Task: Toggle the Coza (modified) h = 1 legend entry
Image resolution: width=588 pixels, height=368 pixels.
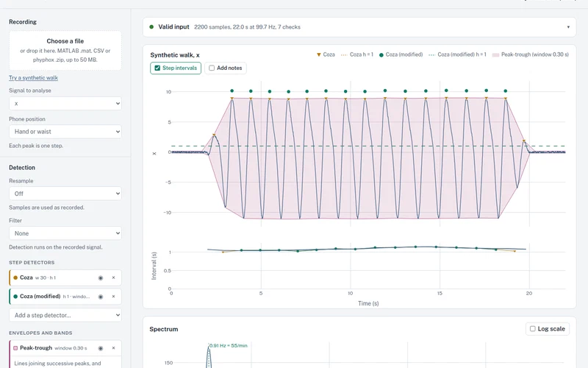Action: [457, 54]
